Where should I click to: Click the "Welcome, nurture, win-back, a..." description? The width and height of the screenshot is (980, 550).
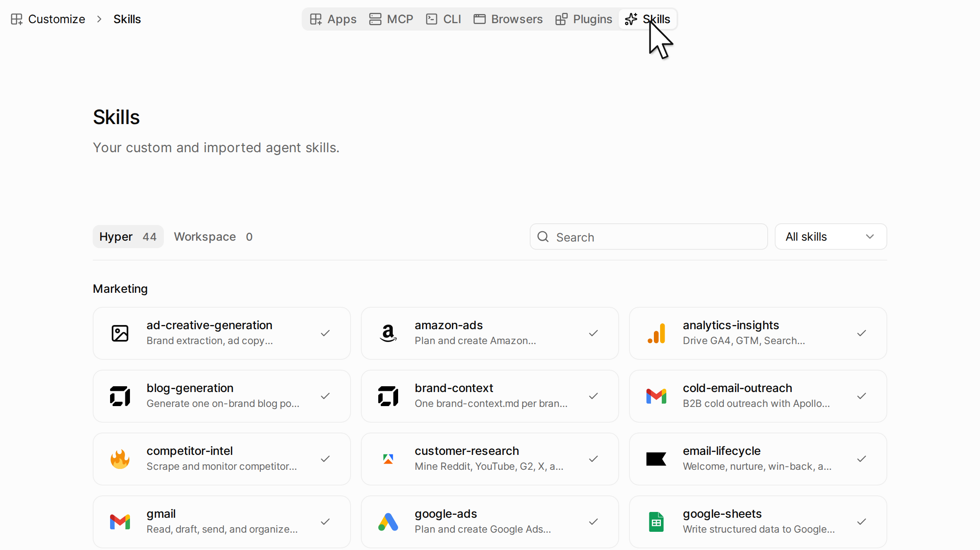point(757,466)
